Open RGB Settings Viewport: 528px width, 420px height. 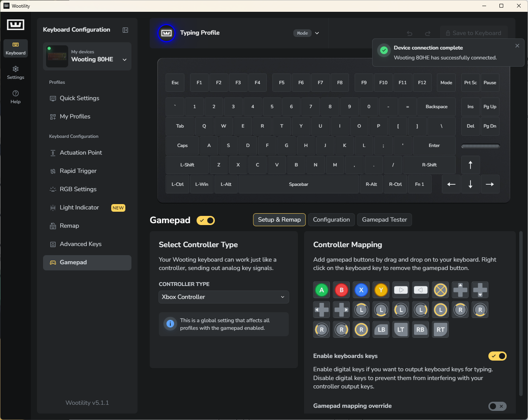(87, 189)
